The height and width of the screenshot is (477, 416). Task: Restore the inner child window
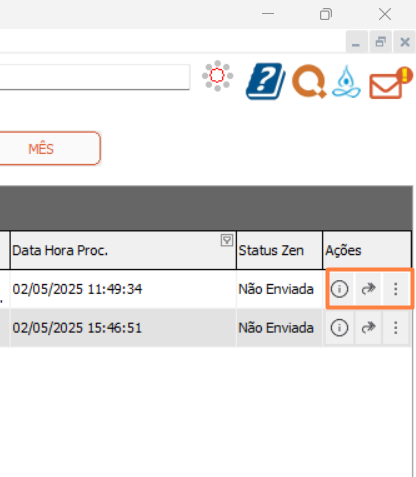click(x=381, y=42)
